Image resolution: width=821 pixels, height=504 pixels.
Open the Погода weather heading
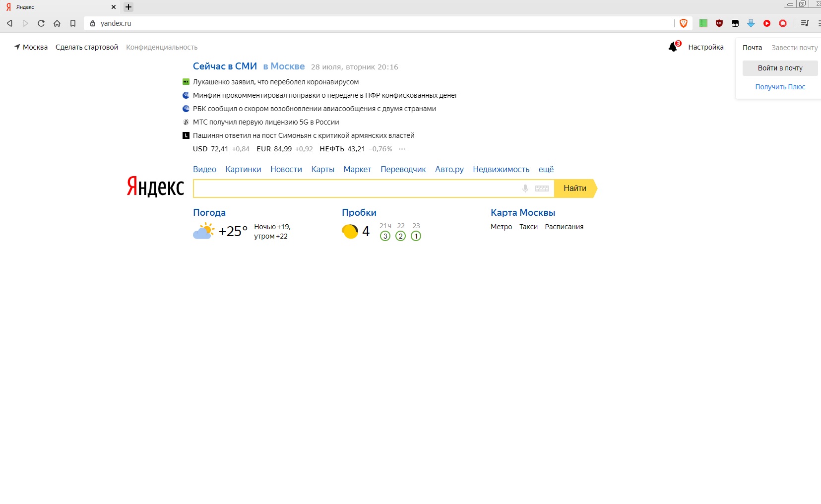[x=209, y=212]
